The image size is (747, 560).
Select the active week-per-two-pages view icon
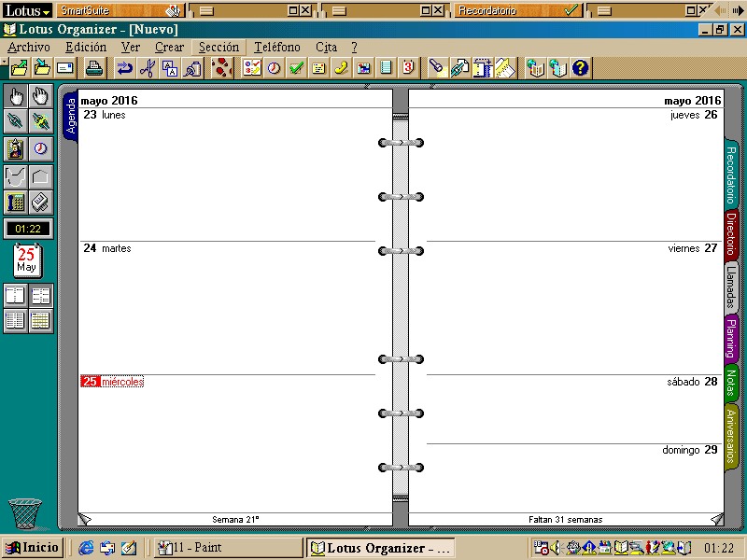[40, 296]
